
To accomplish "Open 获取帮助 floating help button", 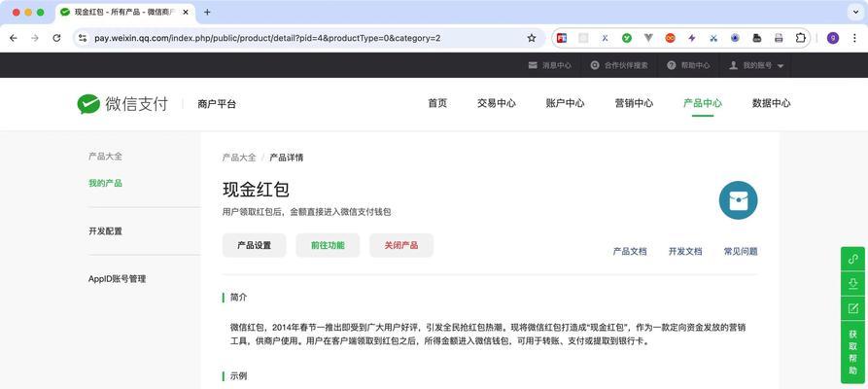I will point(852,352).
